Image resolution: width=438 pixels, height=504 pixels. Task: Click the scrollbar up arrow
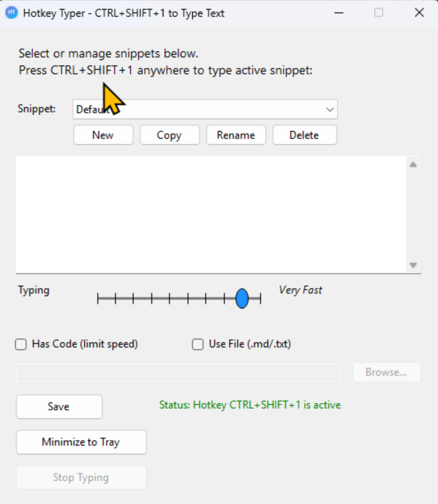(413, 165)
